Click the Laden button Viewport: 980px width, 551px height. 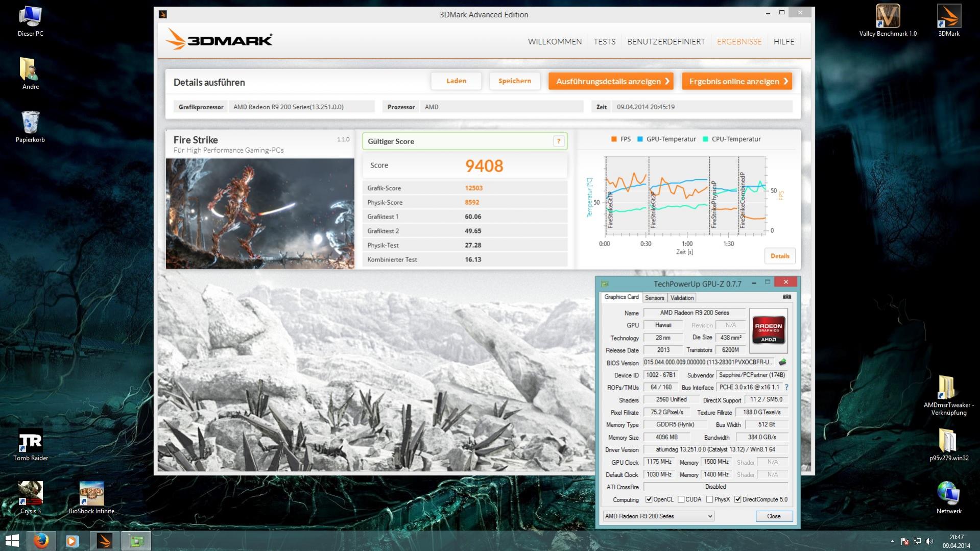(456, 81)
